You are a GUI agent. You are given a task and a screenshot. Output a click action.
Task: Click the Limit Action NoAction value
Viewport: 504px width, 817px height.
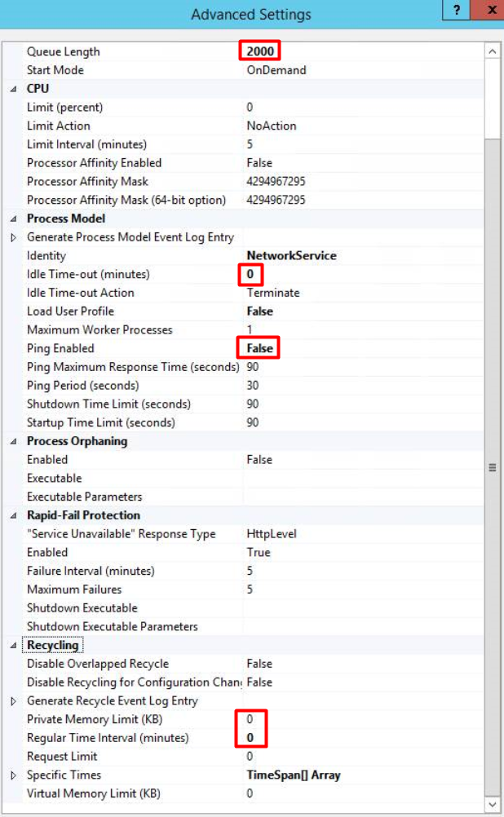(x=271, y=126)
